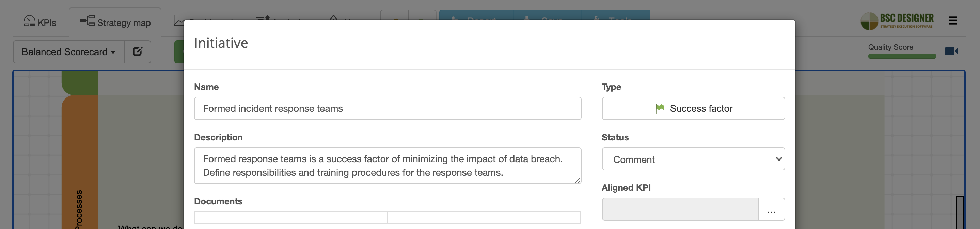Click into the Name input field

387,109
